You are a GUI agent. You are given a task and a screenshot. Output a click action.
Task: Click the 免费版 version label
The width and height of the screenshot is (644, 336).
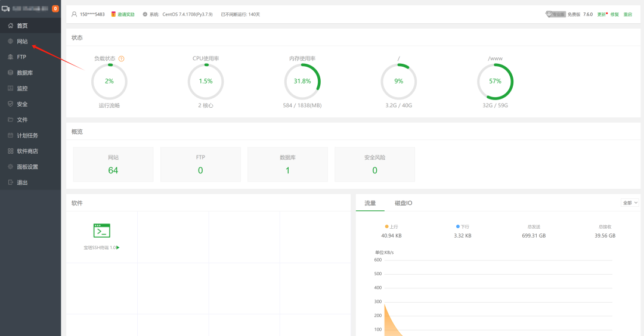574,14
